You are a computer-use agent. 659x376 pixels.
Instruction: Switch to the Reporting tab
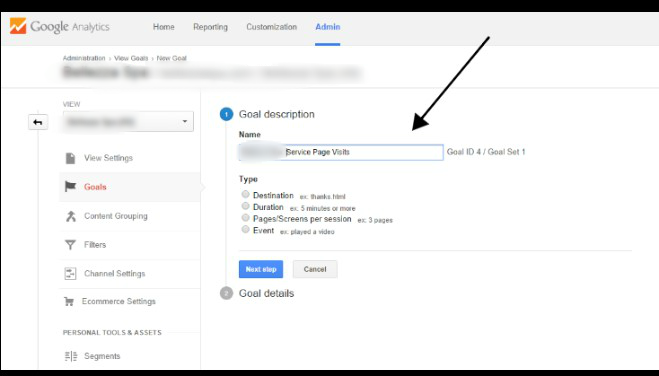[x=210, y=27]
